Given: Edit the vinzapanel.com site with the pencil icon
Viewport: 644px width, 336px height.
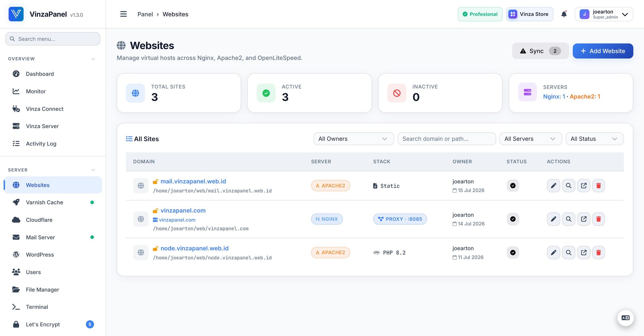Looking at the screenshot, I should (x=554, y=219).
